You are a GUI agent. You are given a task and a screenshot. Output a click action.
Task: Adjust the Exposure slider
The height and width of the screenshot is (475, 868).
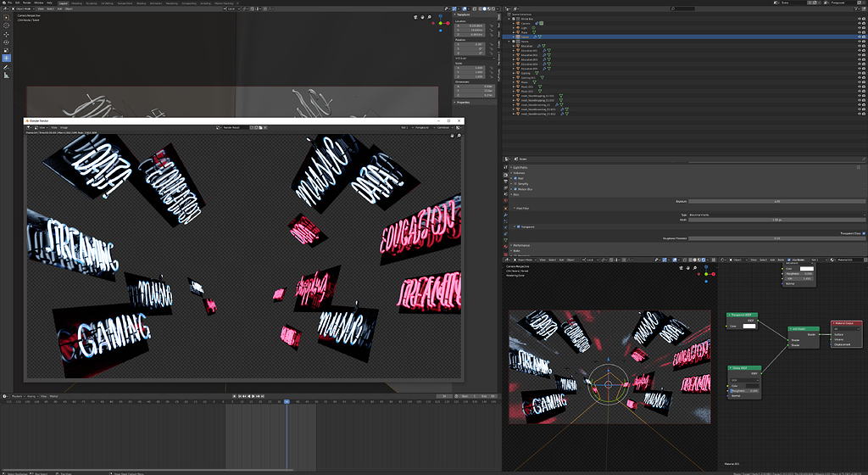coord(777,202)
